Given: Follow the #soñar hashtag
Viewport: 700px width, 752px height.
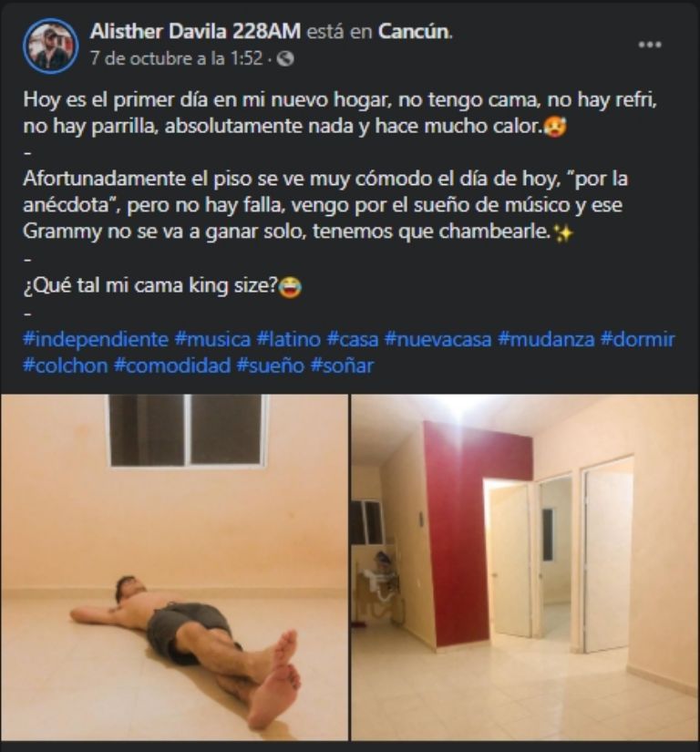Looking at the screenshot, I should pyautogui.click(x=342, y=366).
